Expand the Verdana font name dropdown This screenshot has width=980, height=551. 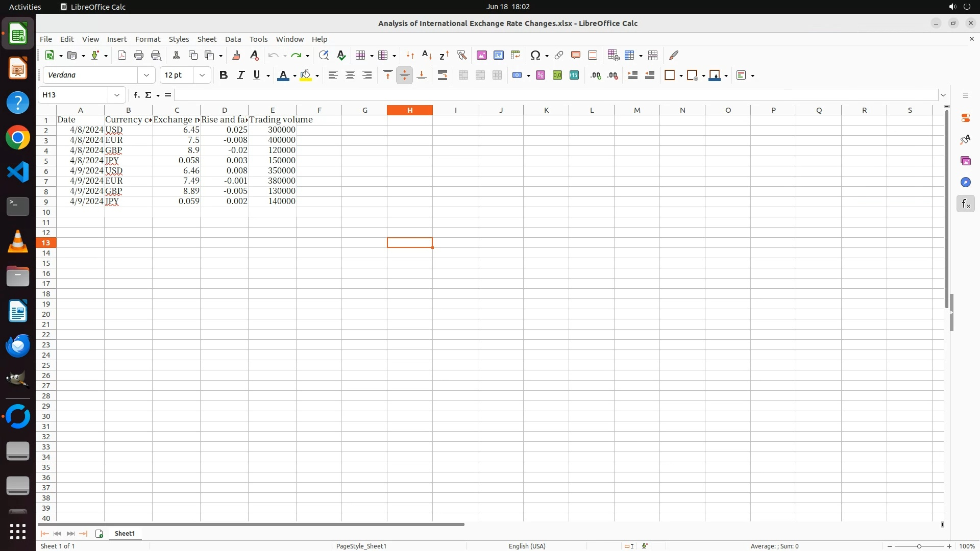[146, 75]
